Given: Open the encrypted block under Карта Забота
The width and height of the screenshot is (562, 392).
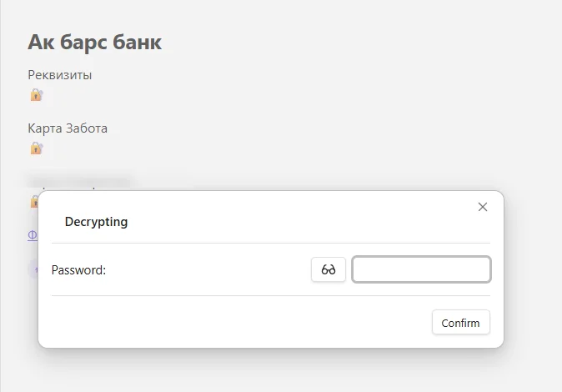Looking at the screenshot, I should pyautogui.click(x=37, y=148).
